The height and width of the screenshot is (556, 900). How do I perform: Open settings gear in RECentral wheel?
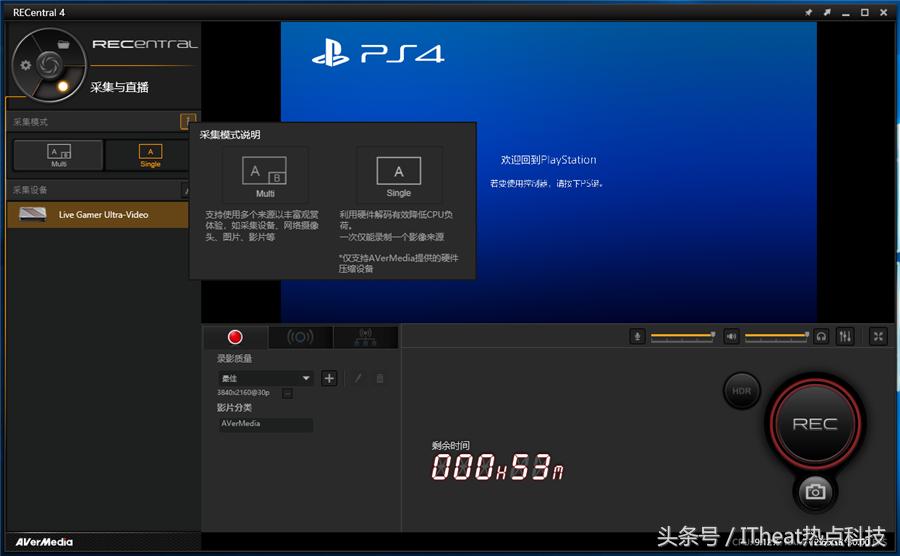point(25,65)
